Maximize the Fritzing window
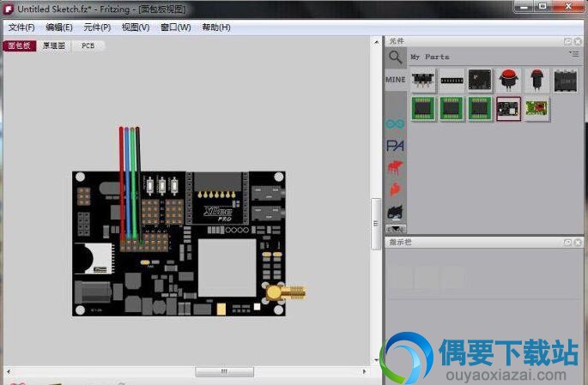Image resolution: width=588 pixels, height=385 pixels. tap(543, 7)
